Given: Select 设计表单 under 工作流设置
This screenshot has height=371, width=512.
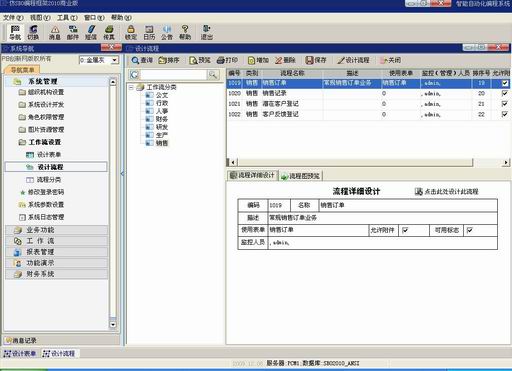Looking at the screenshot, I should point(44,155).
